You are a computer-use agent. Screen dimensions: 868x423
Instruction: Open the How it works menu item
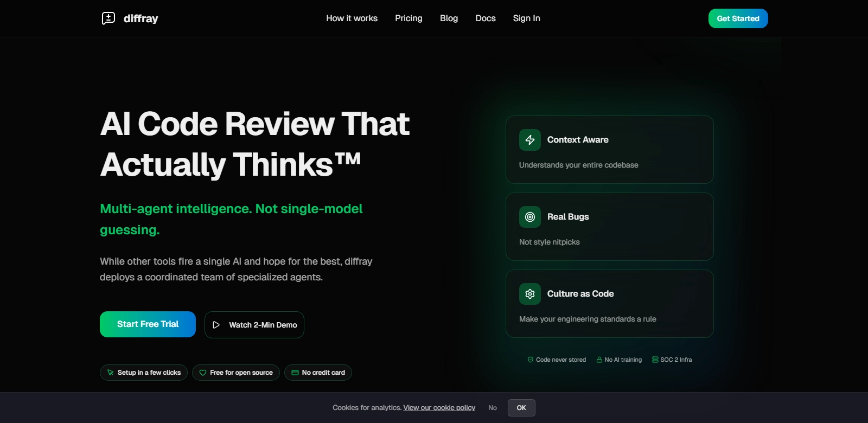pos(352,18)
